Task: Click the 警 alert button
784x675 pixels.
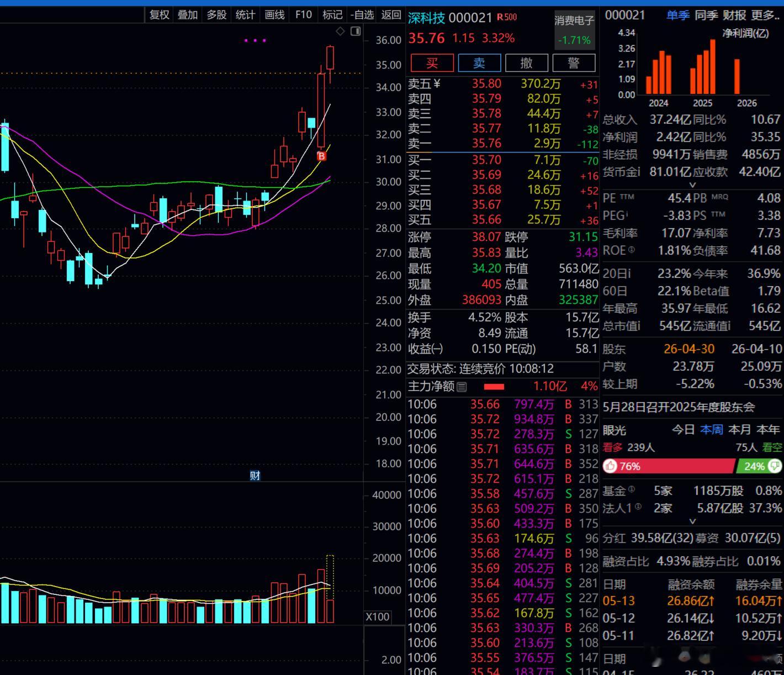Action: tap(574, 63)
